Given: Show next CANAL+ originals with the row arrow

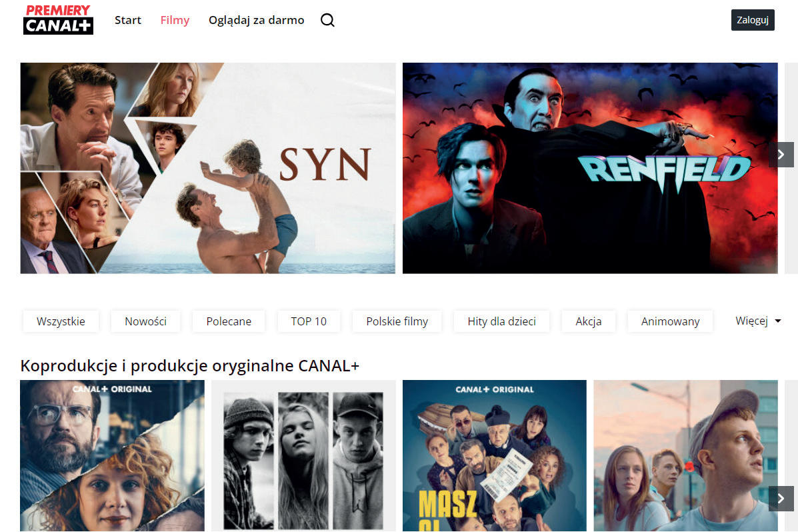Looking at the screenshot, I should (781, 499).
